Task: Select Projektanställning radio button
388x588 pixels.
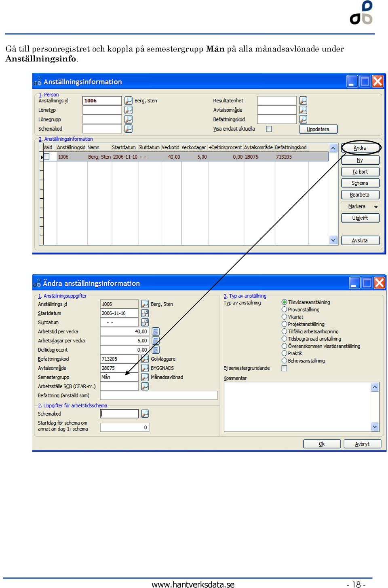Action: 284,324
